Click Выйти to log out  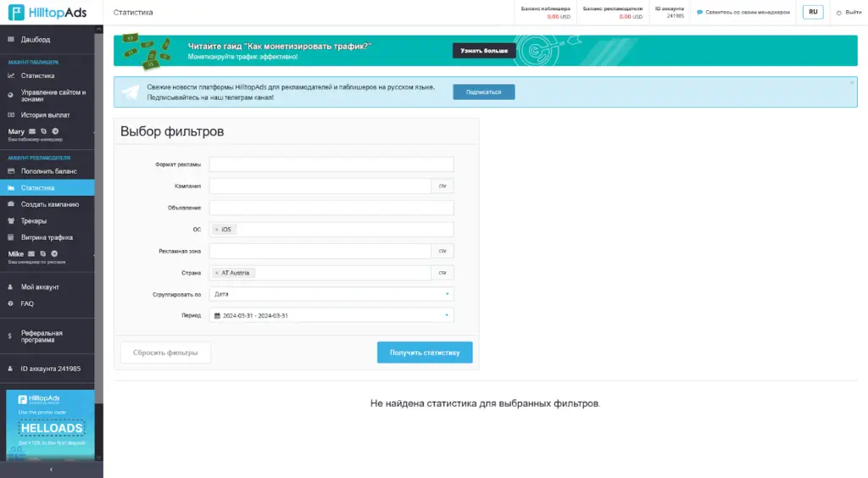849,12
